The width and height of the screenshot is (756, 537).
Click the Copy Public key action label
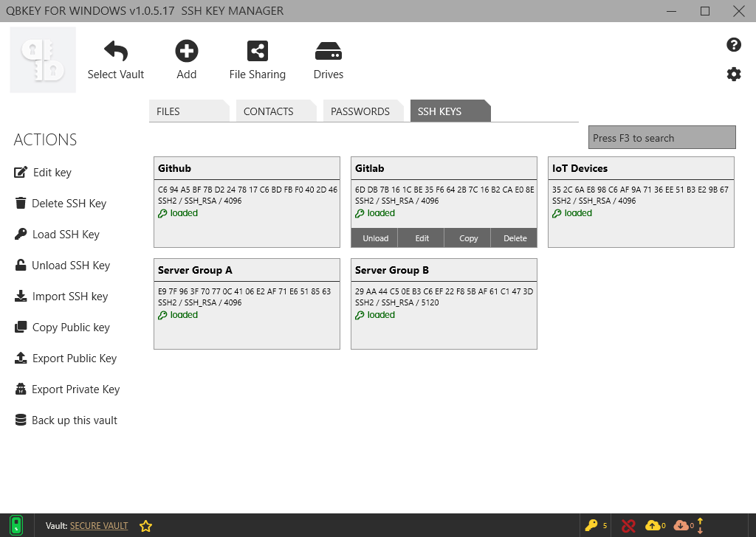(71, 328)
